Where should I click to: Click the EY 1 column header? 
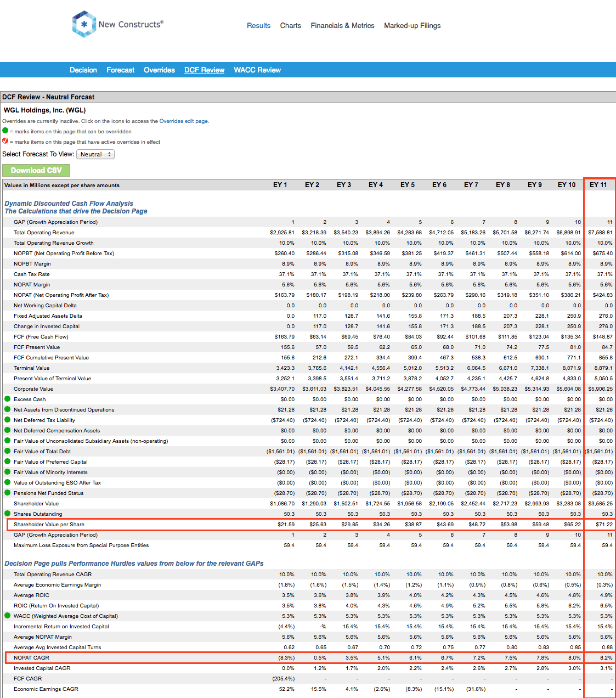click(x=280, y=185)
